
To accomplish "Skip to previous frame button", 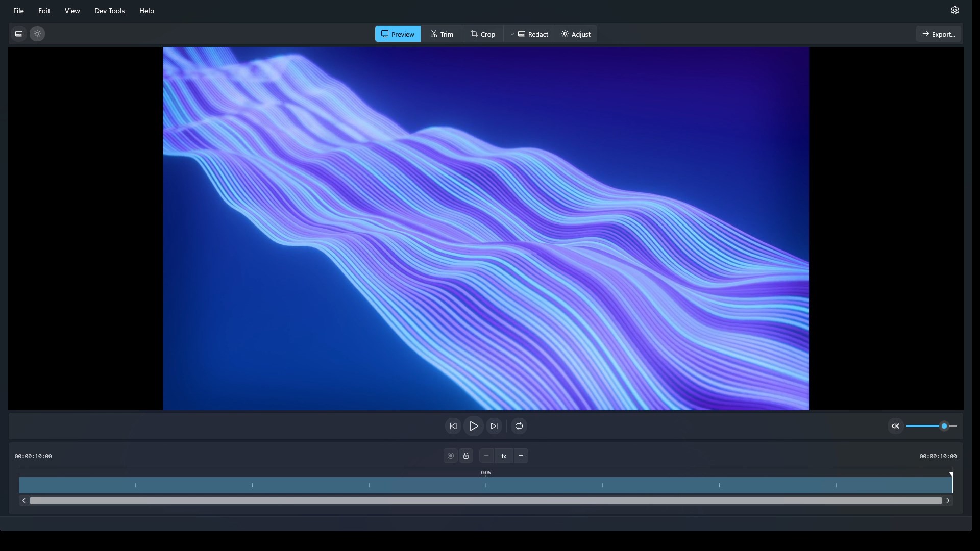I will click(x=453, y=426).
